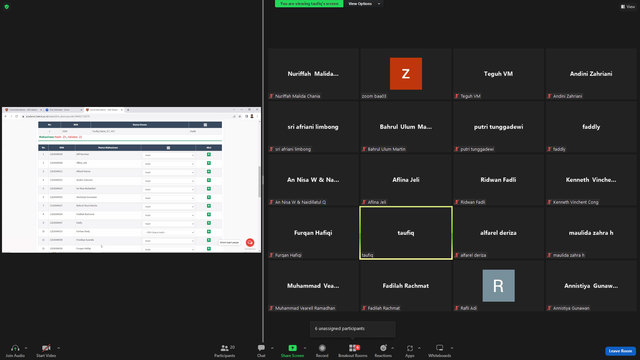This screenshot has height=360, width=640.
Task: Open video options caret beside Start Video
Action: [58, 348]
